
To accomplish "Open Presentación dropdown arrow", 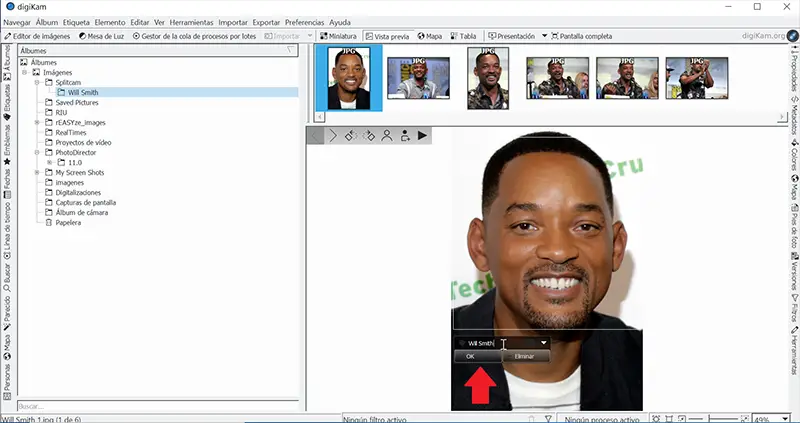I will click(544, 36).
